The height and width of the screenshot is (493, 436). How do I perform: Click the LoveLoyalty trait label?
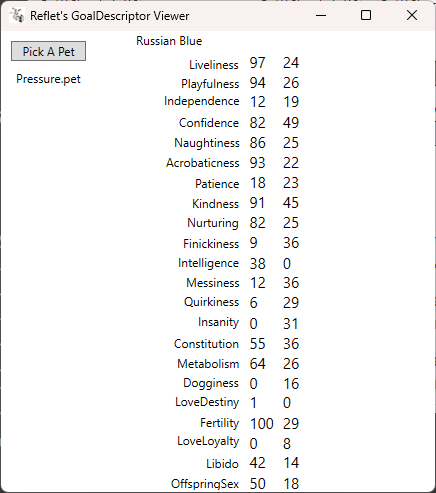(x=208, y=441)
